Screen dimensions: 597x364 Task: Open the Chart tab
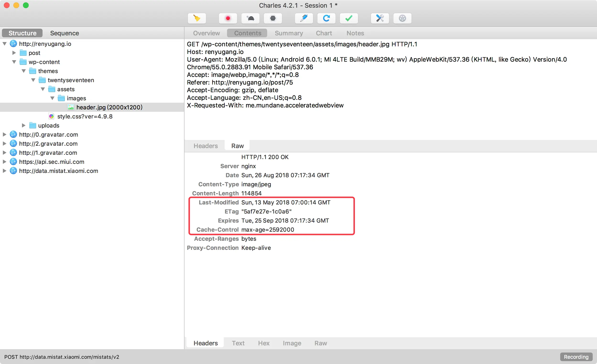(x=324, y=33)
